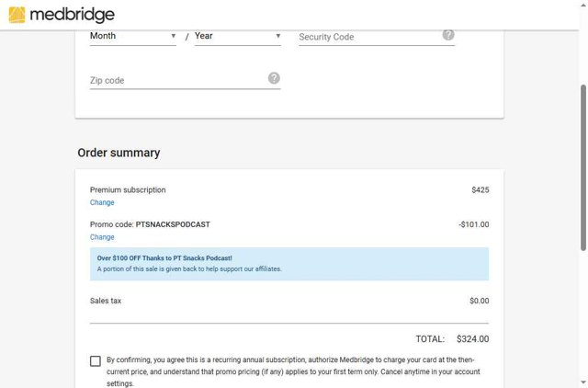Click the page's vertical scrollbar thumb

coord(583,167)
